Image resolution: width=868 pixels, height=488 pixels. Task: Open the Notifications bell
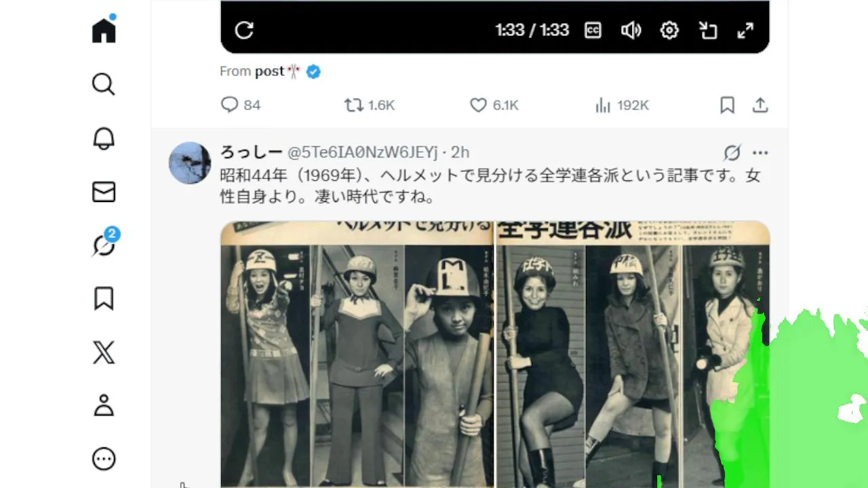coord(104,138)
